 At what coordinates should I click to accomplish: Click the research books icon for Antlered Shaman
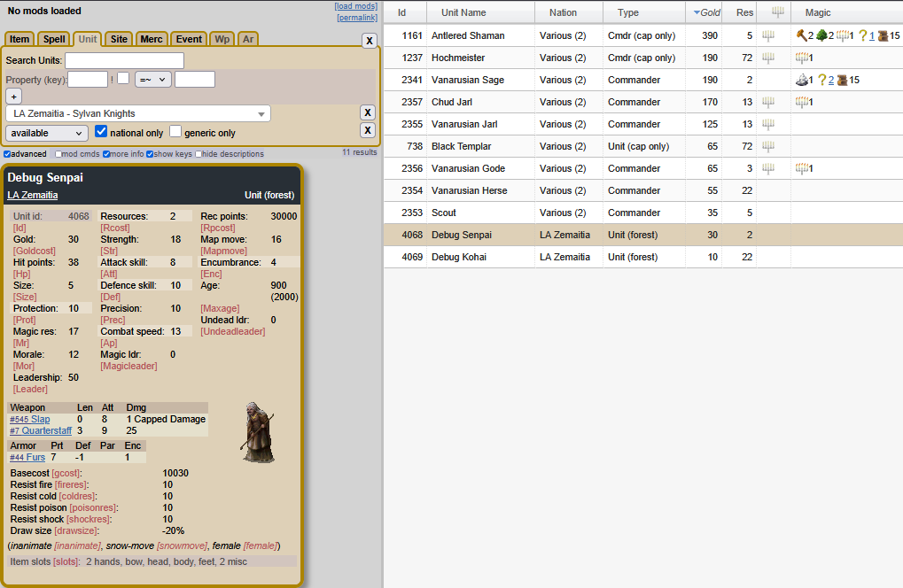[x=883, y=35]
